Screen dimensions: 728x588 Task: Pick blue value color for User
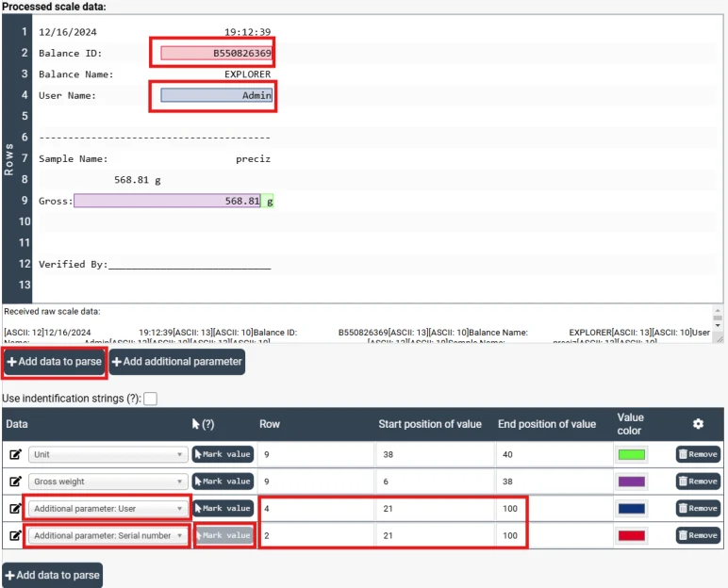[632, 508]
